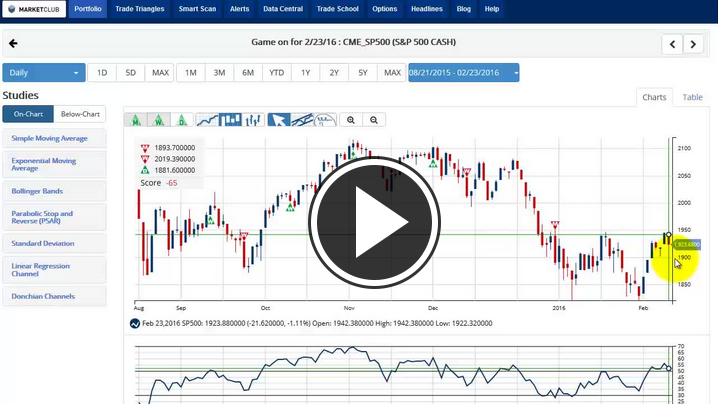Image resolution: width=718 pixels, height=404 pixels.
Task: Open the Trade Triangles menu
Action: [x=140, y=9]
